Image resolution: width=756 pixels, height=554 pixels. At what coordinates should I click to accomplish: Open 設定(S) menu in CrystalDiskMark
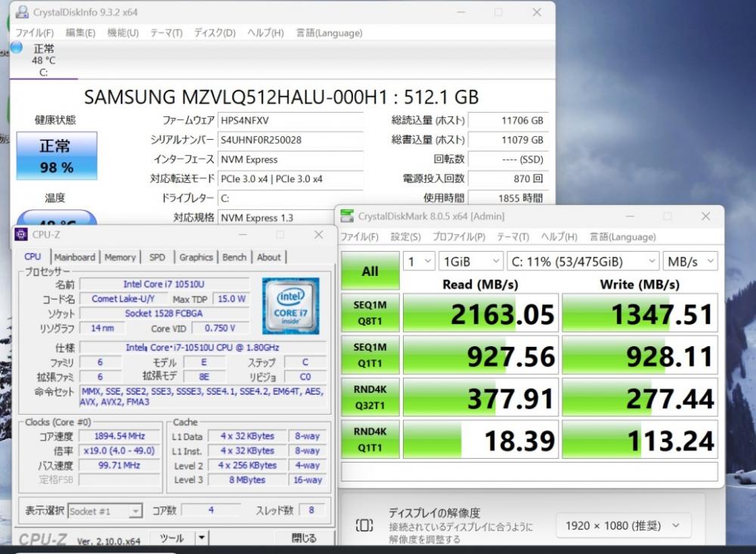click(x=405, y=237)
